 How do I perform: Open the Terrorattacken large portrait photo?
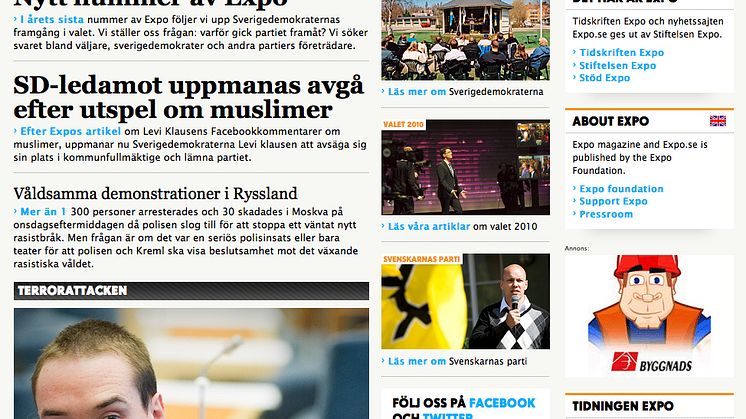[x=191, y=363]
